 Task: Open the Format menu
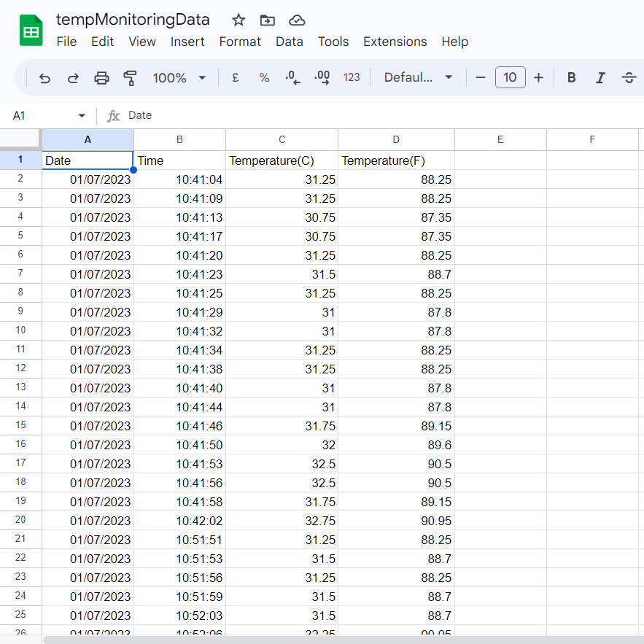point(240,42)
